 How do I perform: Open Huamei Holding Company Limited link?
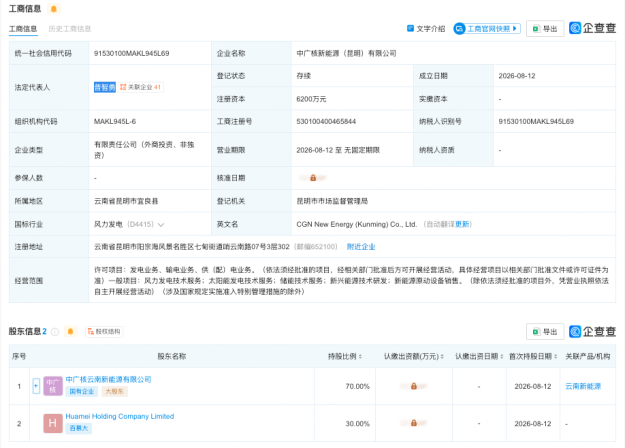(120, 416)
